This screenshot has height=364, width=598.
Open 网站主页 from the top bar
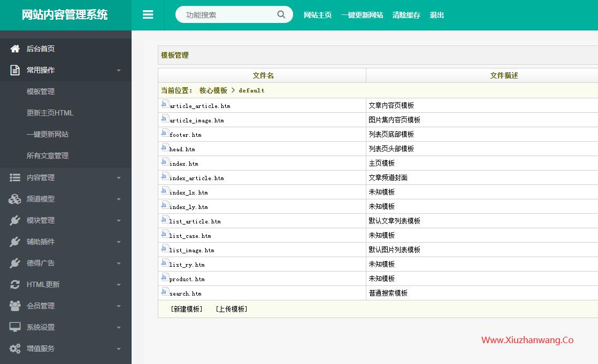pos(318,15)
